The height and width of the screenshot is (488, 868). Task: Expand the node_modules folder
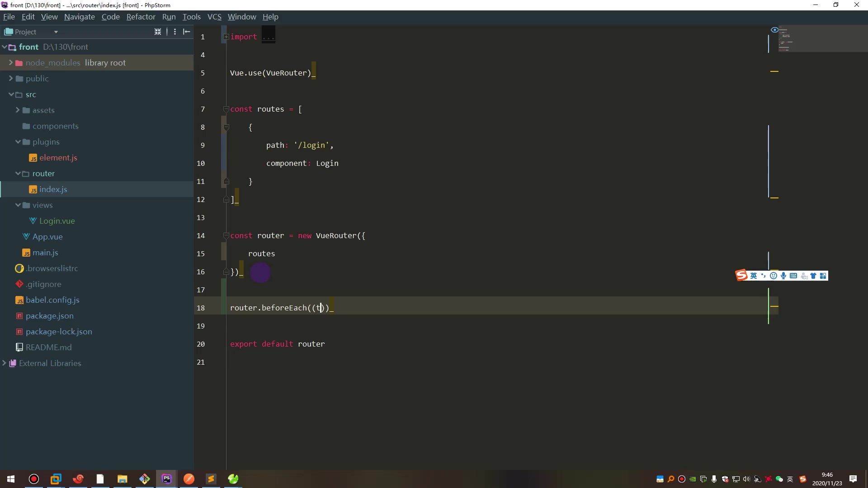[11, 63]
